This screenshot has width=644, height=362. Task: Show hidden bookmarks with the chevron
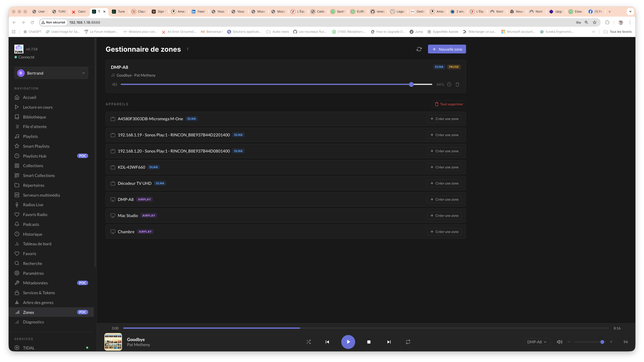593,32
